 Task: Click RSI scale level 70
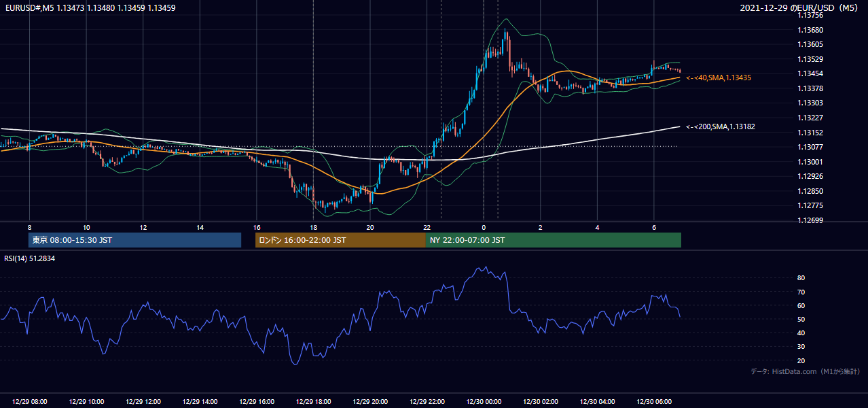pyautogui.click(x=801, y=292)
